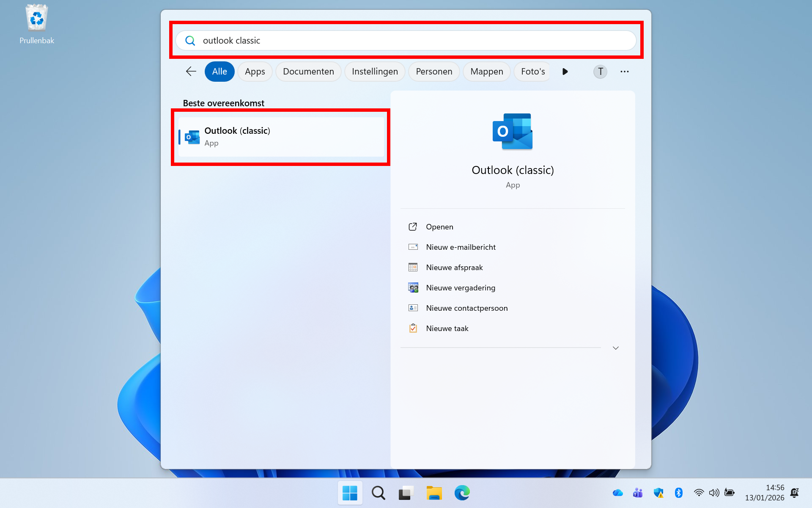Click in the search text field

(x=406, y=41)
